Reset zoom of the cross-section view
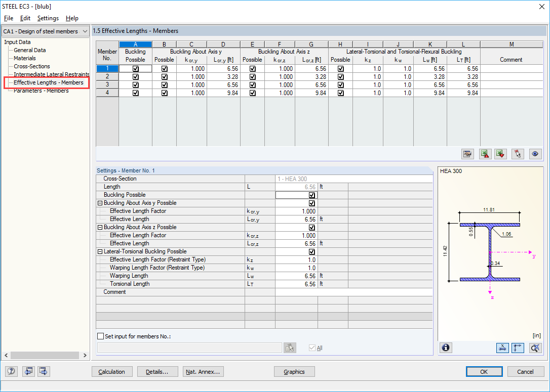550x392 pixels. click(535, 347)
